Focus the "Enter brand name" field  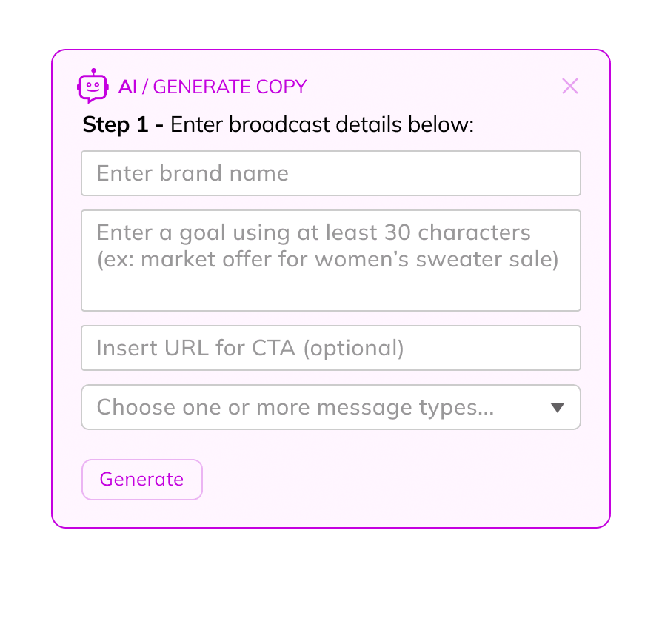tap(330, 173)
